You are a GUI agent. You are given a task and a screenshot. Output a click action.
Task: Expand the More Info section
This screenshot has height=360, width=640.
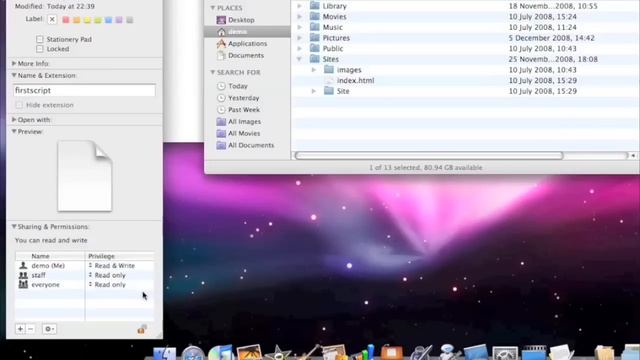pyautogui.click(x=14, y=63)
